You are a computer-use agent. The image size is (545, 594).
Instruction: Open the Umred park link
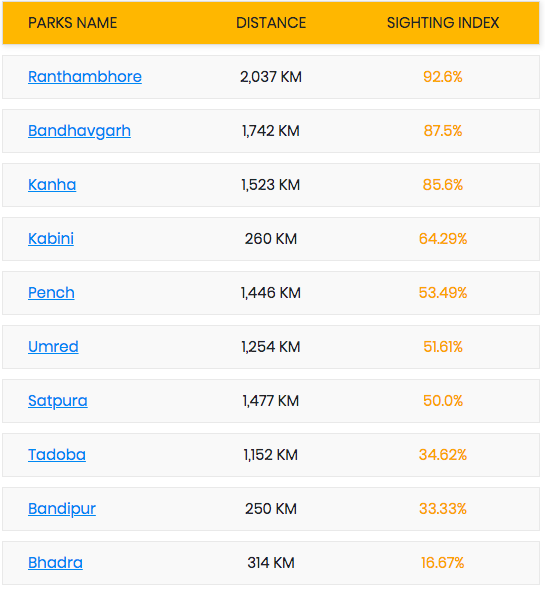(53, 347)
